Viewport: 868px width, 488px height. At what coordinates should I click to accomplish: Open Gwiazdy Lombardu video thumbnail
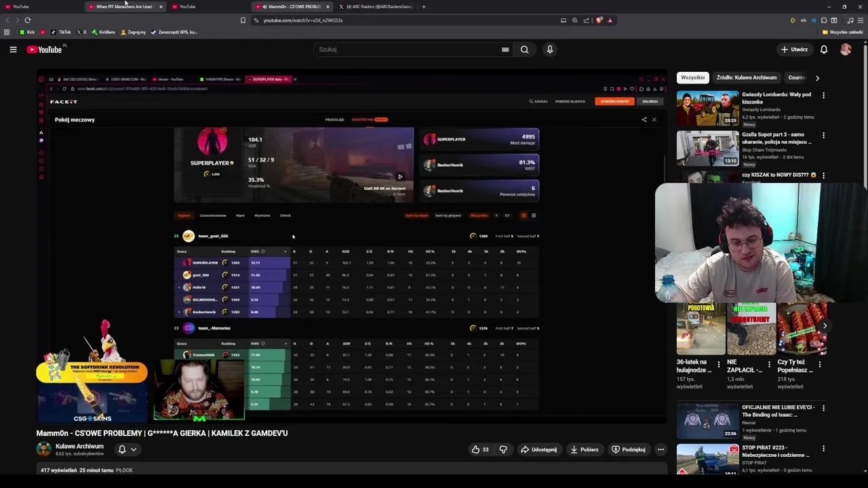click(707, 108)
